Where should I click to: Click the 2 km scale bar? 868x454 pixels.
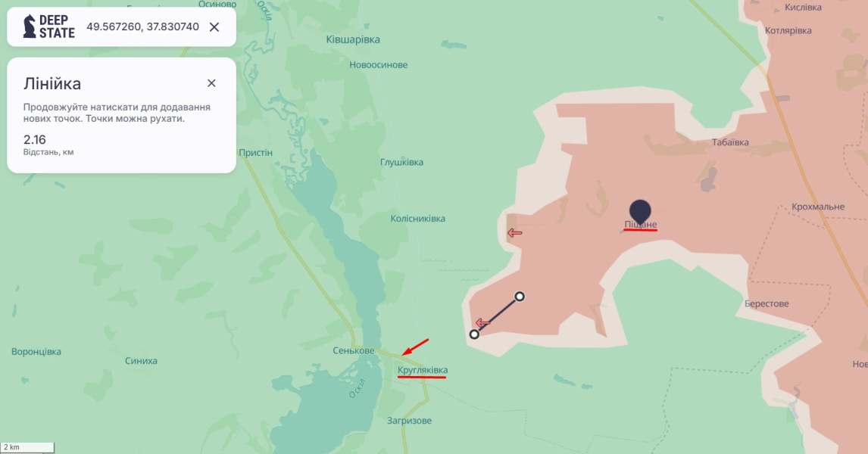28,446
